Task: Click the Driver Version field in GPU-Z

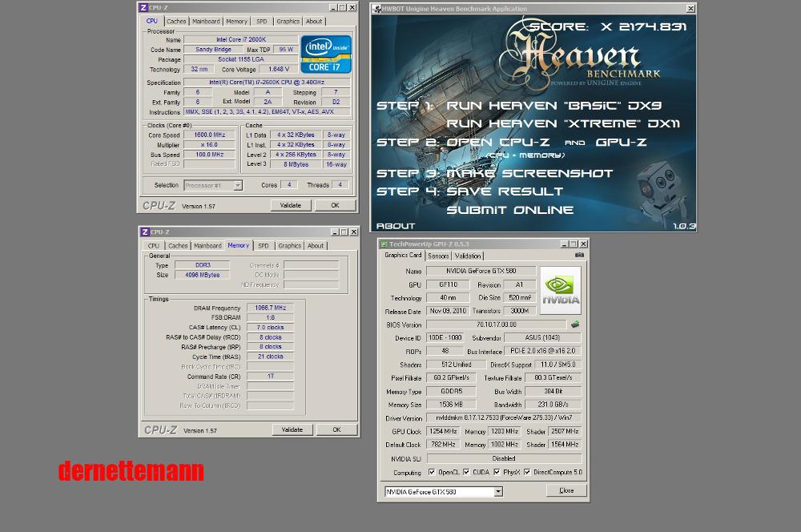Action: click(x=504, y=418)
